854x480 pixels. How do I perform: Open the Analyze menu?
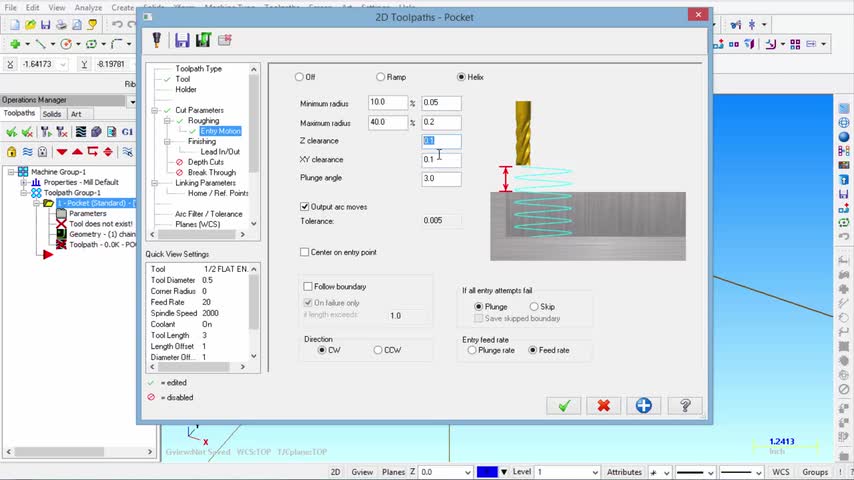click(x=88, y=8)
